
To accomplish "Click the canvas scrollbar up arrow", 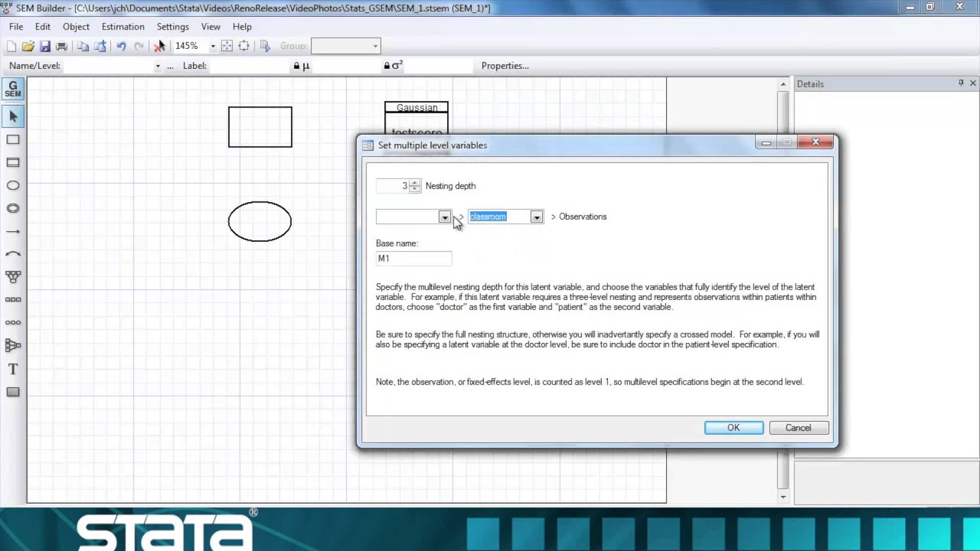I will pos(782,84).
